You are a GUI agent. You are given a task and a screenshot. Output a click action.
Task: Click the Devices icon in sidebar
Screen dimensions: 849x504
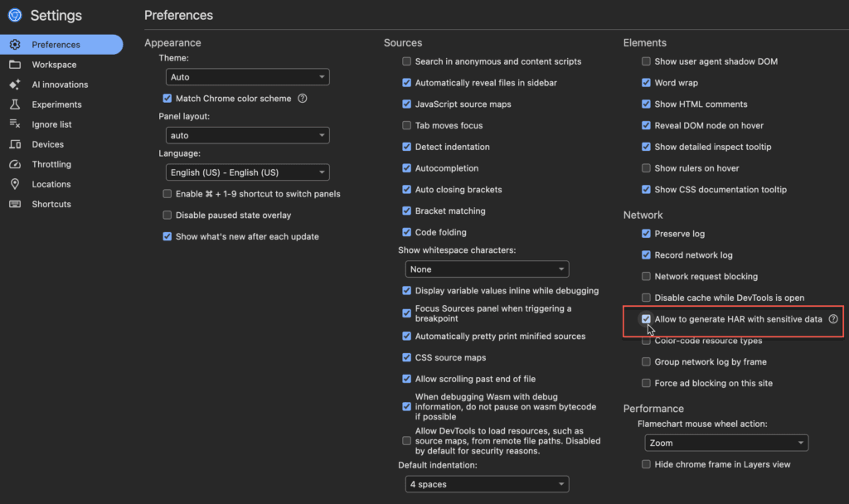click(x=14, y=144)
